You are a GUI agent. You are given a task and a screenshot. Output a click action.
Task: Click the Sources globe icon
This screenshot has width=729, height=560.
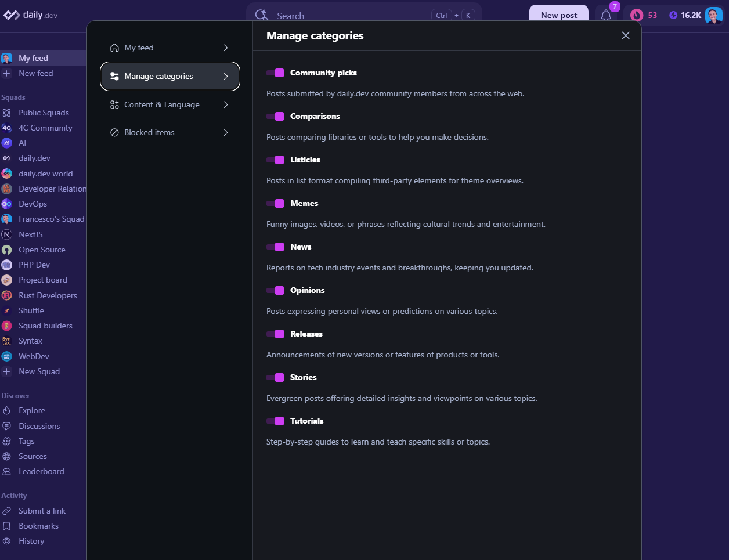(7, 456)
